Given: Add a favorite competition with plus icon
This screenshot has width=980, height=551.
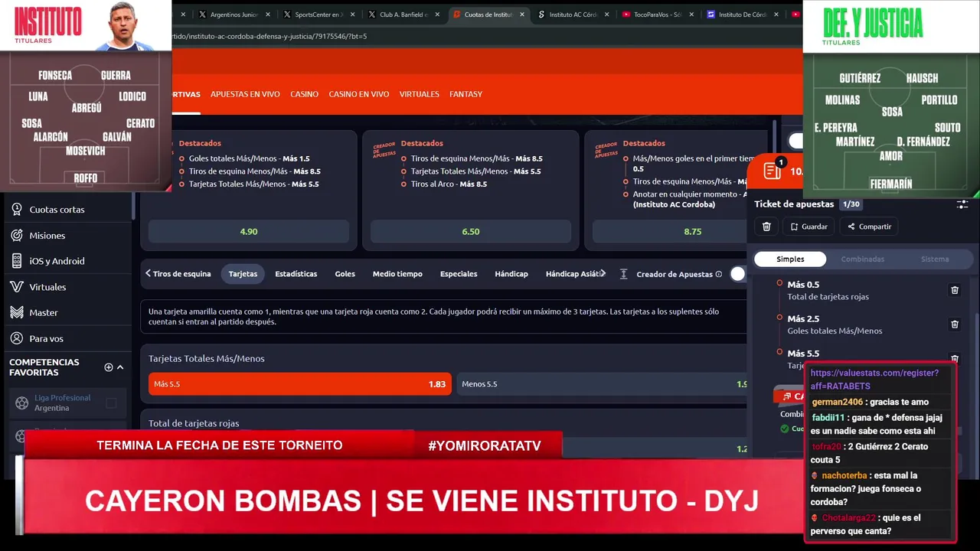Looking at the screenshot, I should (109, 367).
